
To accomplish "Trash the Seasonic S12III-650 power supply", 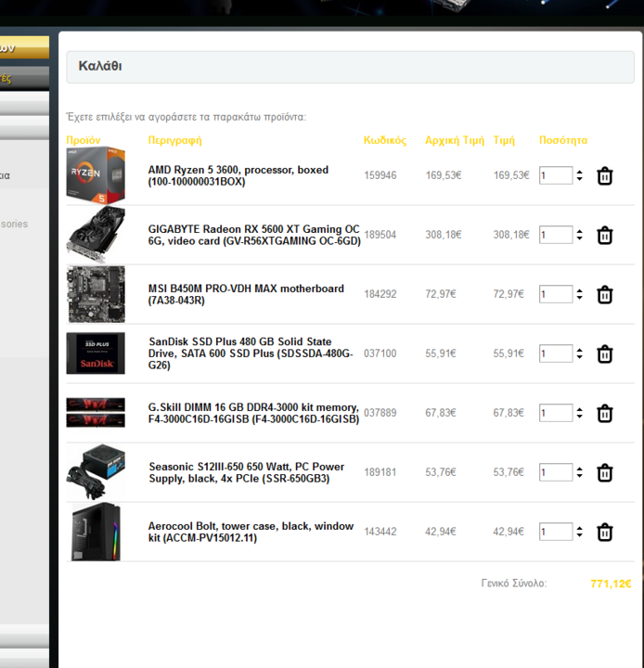I will (604, 472).
